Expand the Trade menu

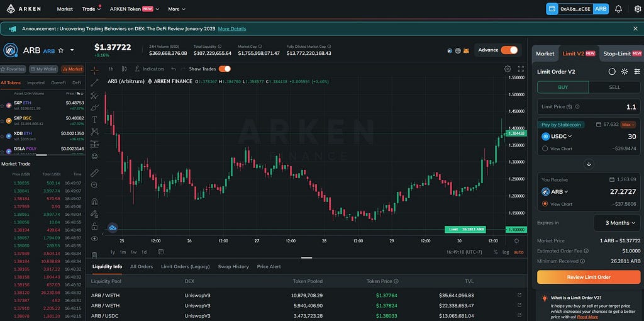pos(91,9)
